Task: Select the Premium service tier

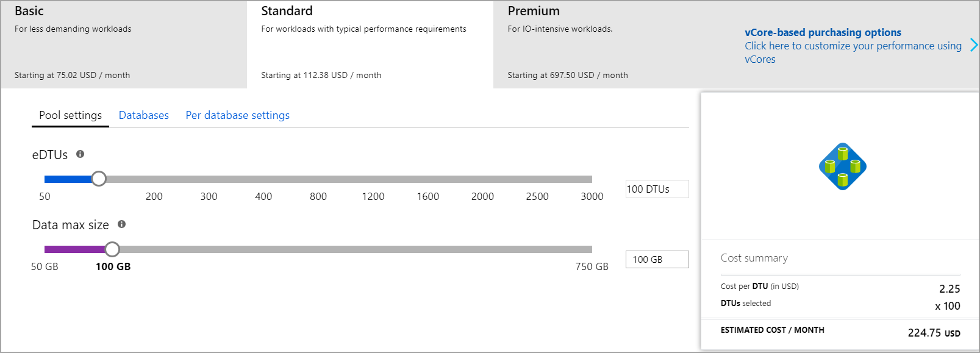Action: pos(616,45)
